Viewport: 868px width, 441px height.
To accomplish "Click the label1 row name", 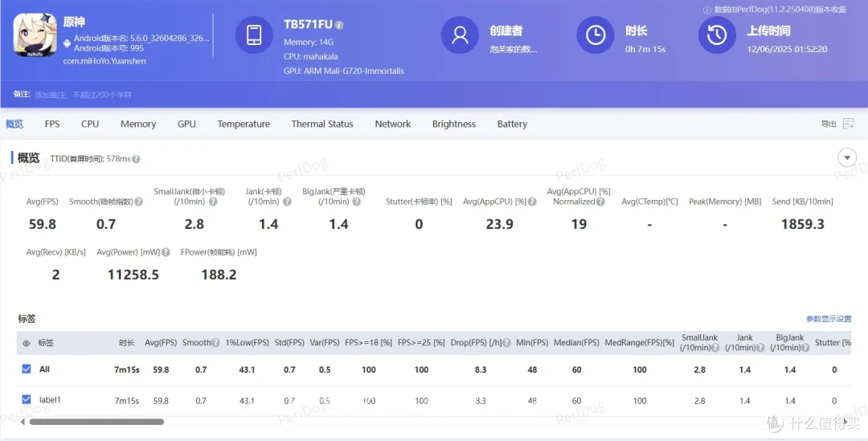I will click(50, 399).
